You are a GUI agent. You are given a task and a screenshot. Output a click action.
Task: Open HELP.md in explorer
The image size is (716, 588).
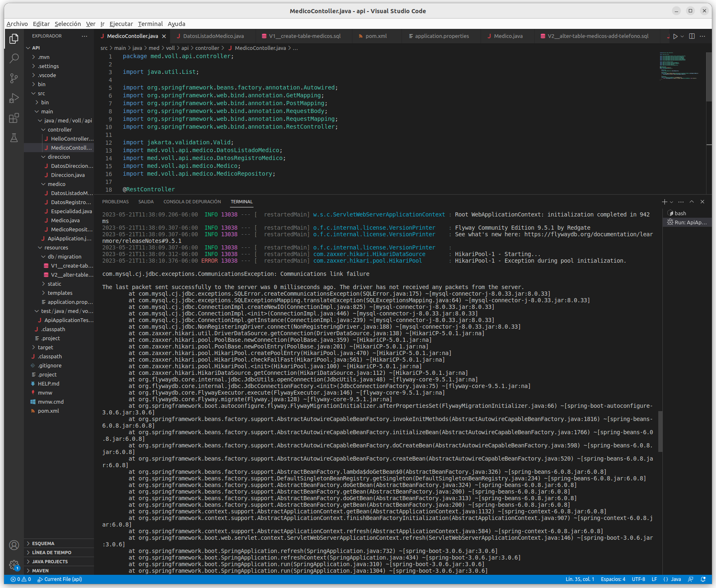click(x=59, y=383)
